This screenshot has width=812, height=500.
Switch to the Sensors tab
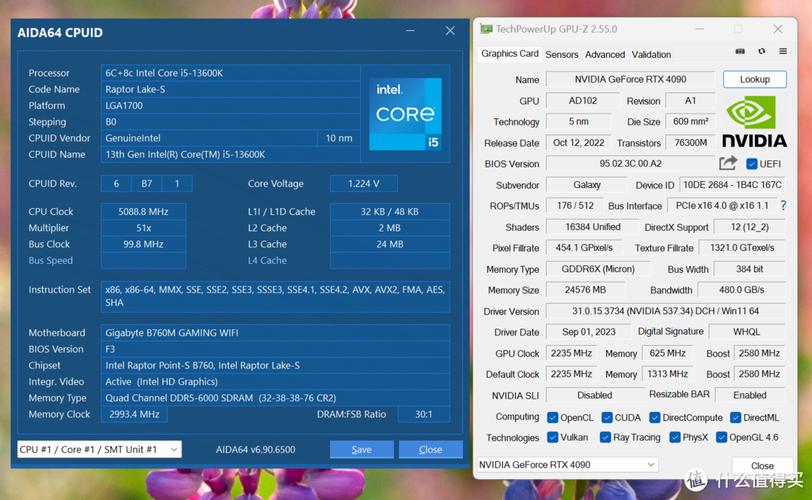click(561, 55)
